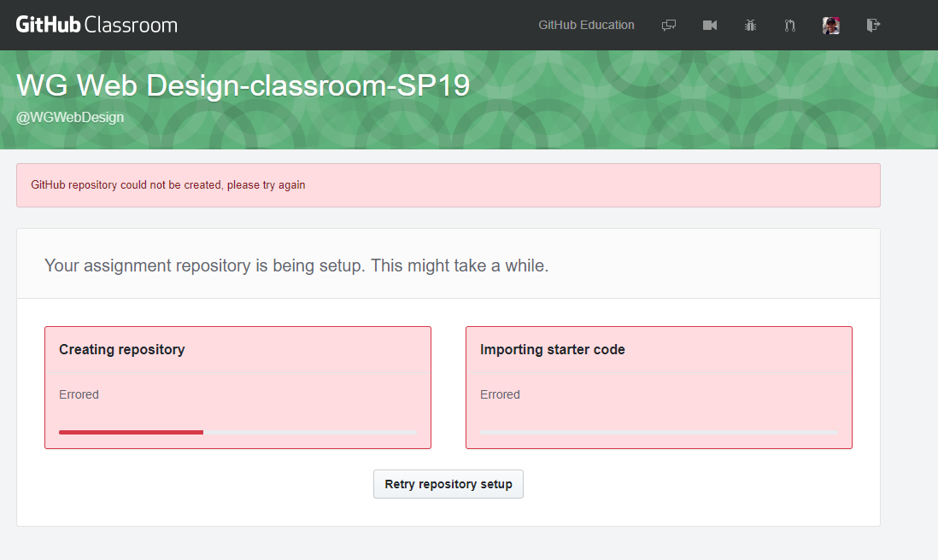Click the pull request icon in navbar

(x=789, y=25)
